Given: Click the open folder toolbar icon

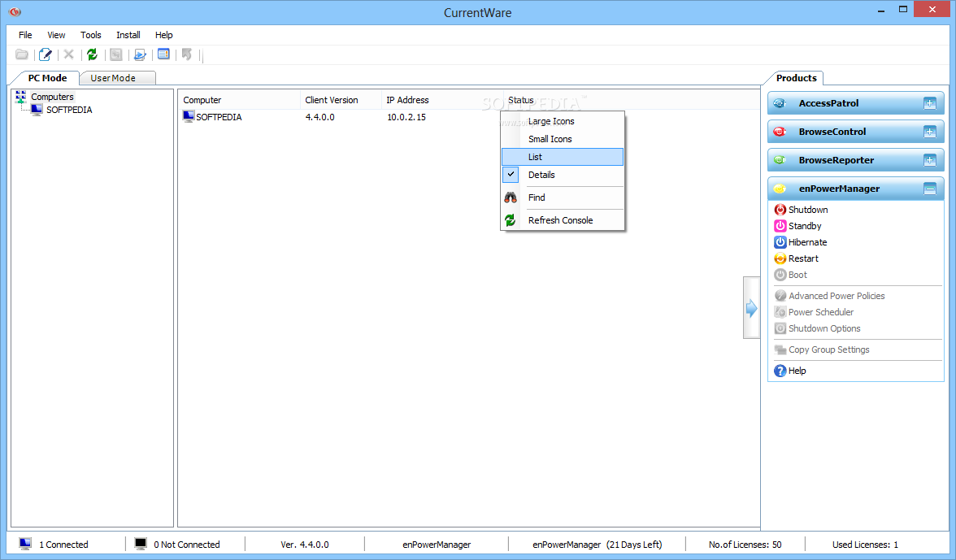Looking at the screenshot, I should click(x=22, y=54).
